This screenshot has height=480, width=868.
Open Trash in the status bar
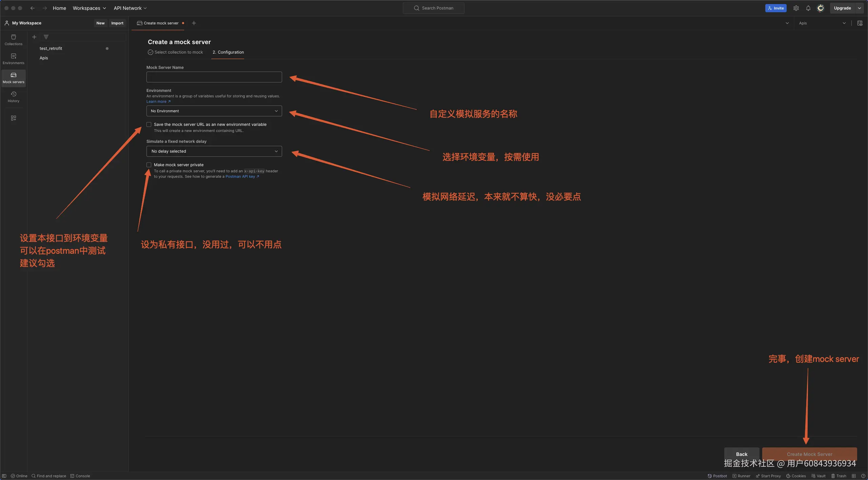coord(839,476)
